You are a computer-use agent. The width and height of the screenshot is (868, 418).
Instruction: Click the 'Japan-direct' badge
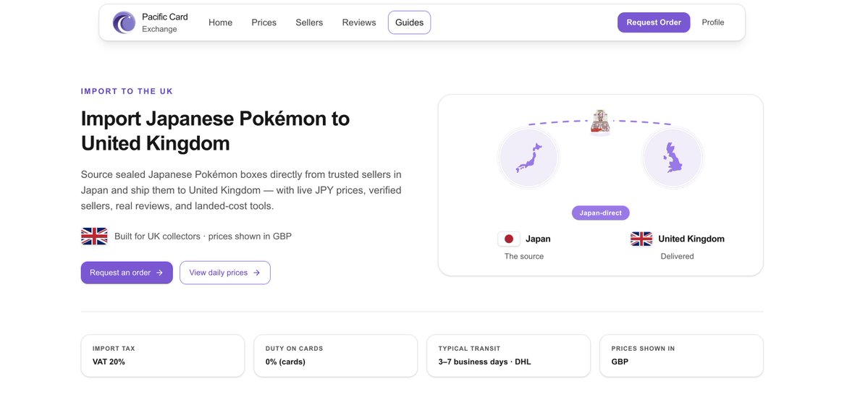click(601, 213)
